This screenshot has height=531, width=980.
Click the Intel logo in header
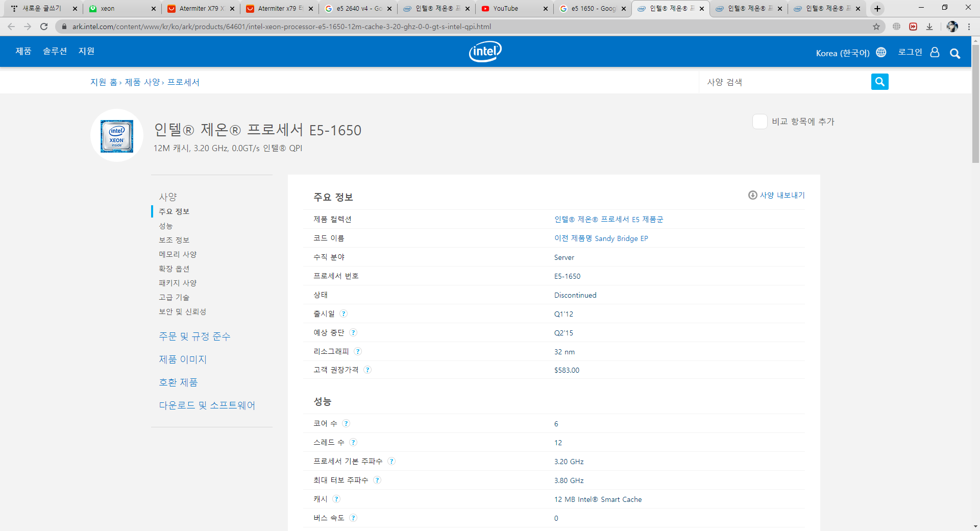tap(485, 51)
